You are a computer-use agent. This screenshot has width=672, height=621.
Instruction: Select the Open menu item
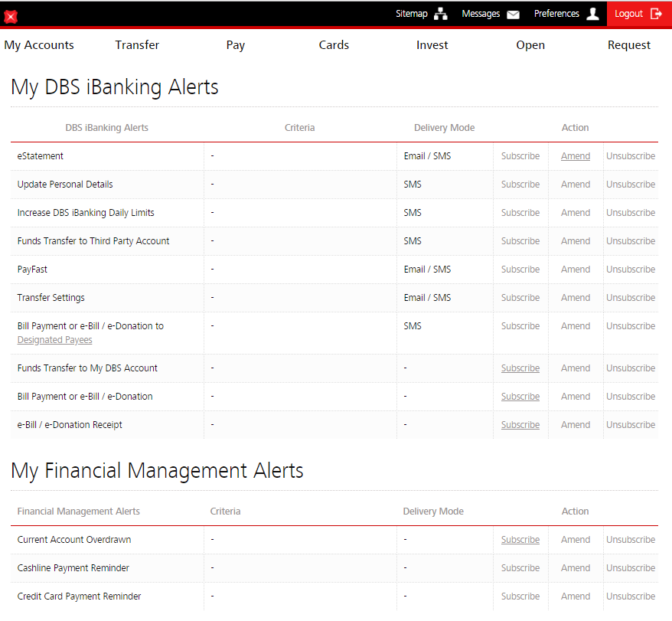click(530, 45)
